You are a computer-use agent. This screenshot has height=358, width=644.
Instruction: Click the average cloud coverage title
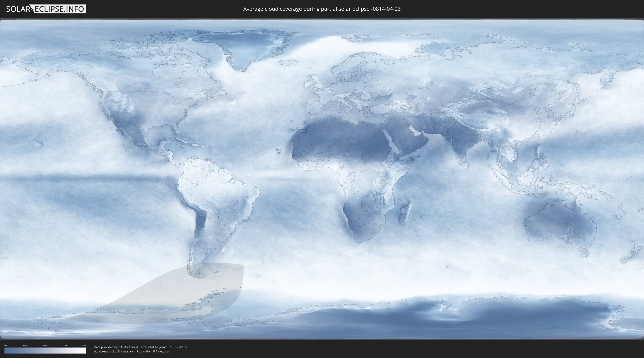[322, 9]
